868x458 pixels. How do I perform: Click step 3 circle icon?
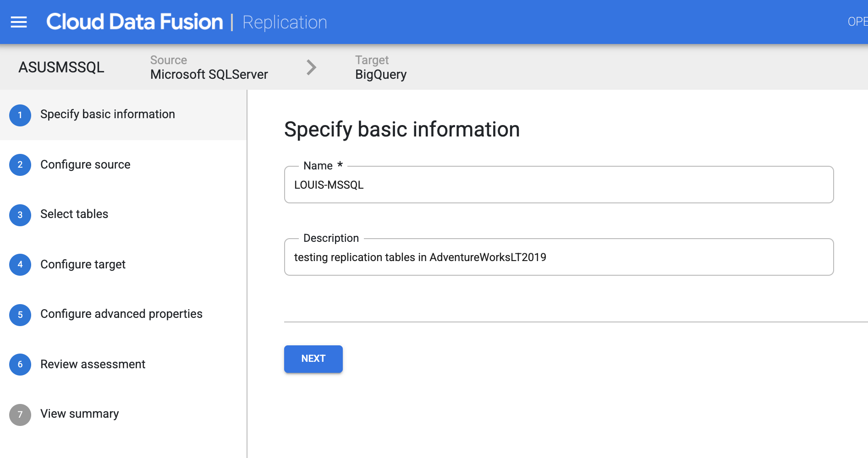pyautogui.click(x=20, y=215)
